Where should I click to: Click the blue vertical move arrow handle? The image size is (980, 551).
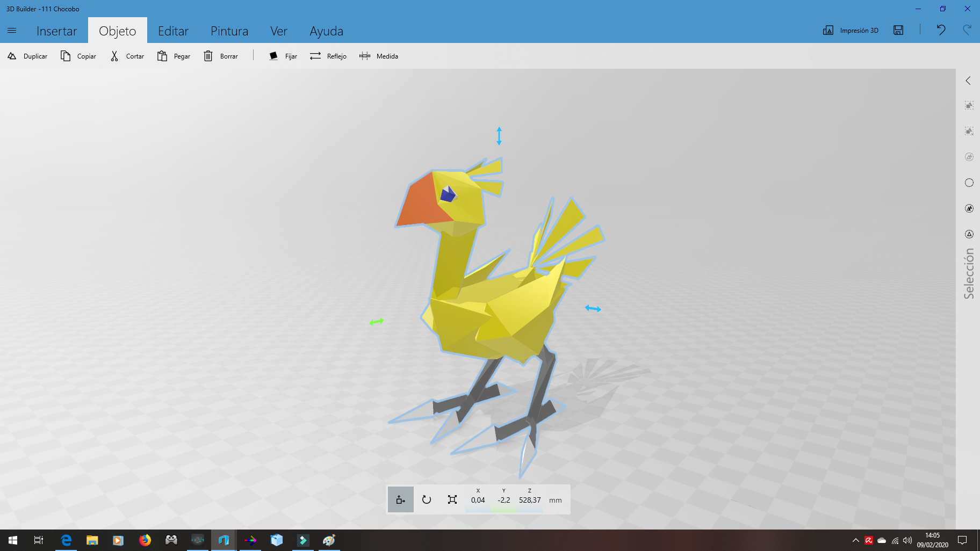pos(499,136)
